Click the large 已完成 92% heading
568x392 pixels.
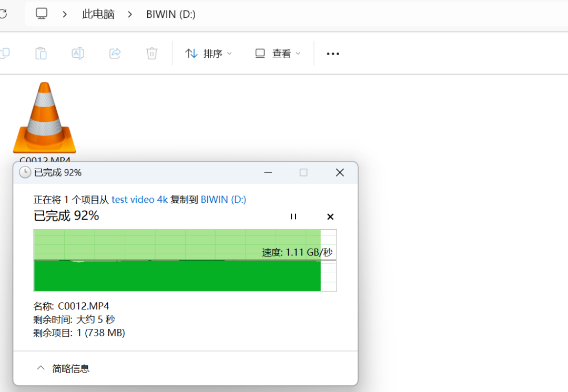(x=66, y=216)
